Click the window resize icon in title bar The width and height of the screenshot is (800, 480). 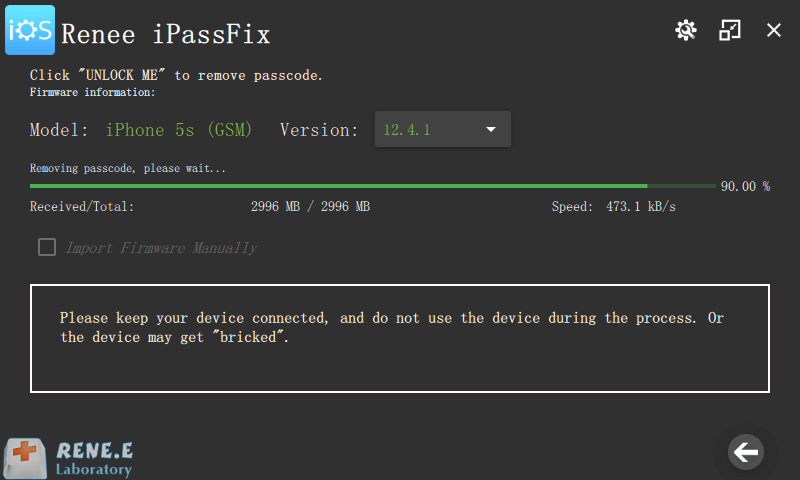(730, 30)
